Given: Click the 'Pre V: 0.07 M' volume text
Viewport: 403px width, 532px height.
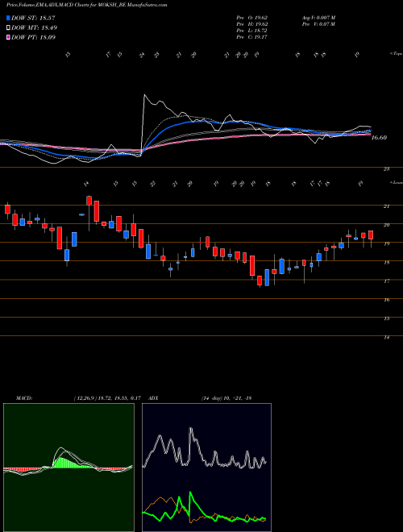Looking at the screenshot, I should [318, 24].
